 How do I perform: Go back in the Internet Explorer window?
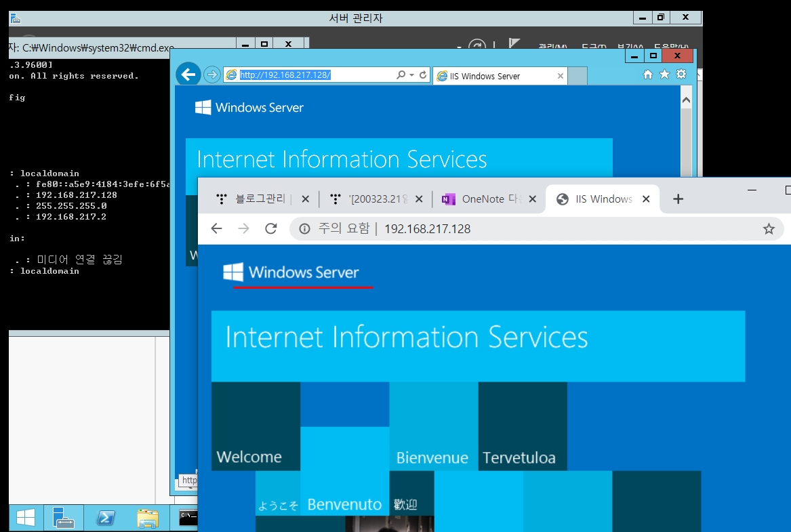tap(188, 75)
